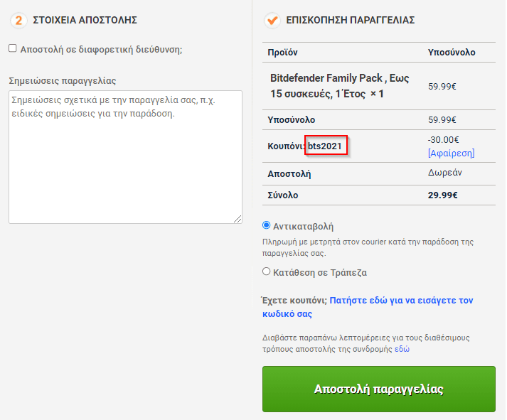This screenshot has width=507, height=420.
Task: Click the 29.99€ total amount
Action: [443, 195]
